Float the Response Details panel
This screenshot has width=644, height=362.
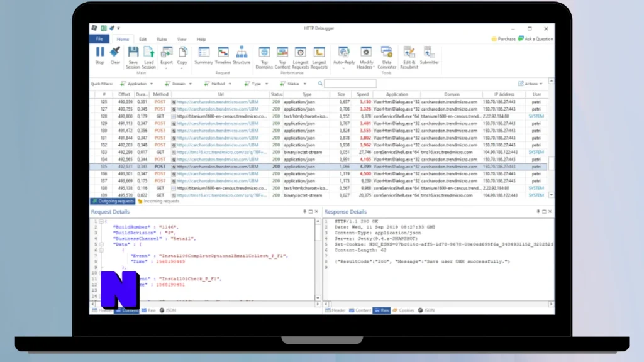coord(544,211)
